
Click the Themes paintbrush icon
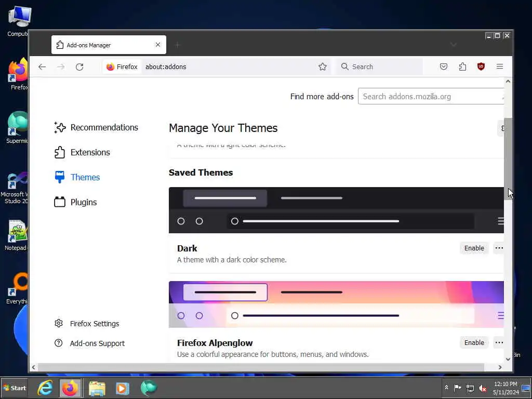60,177
